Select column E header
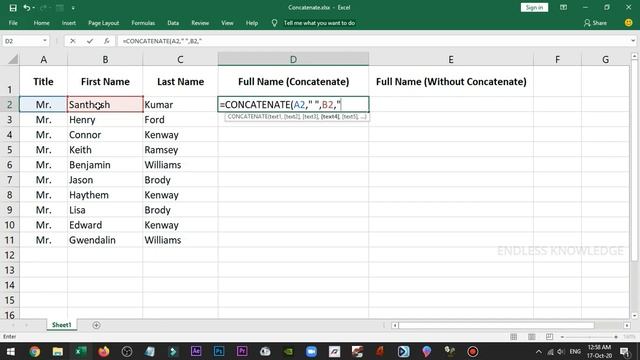The image size is (640, 360). click(x=451, y=60)
